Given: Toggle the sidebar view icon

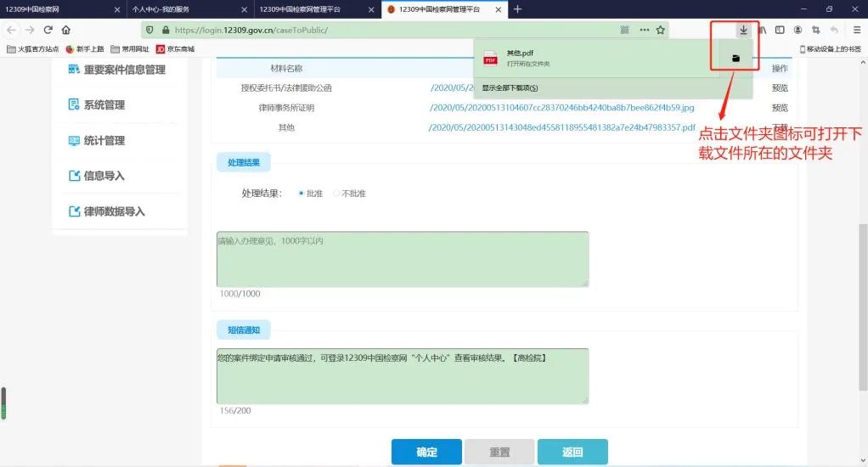Looking at the screenshot, I should coord(780,30).
